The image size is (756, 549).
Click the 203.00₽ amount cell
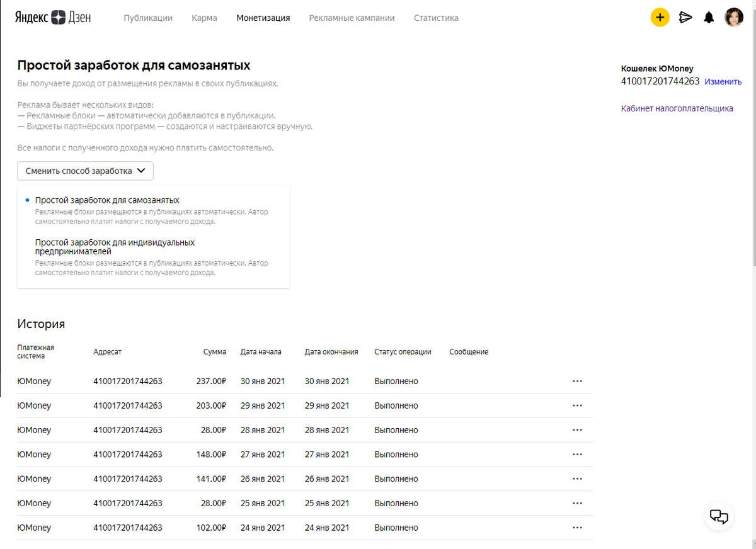(210, 405)
